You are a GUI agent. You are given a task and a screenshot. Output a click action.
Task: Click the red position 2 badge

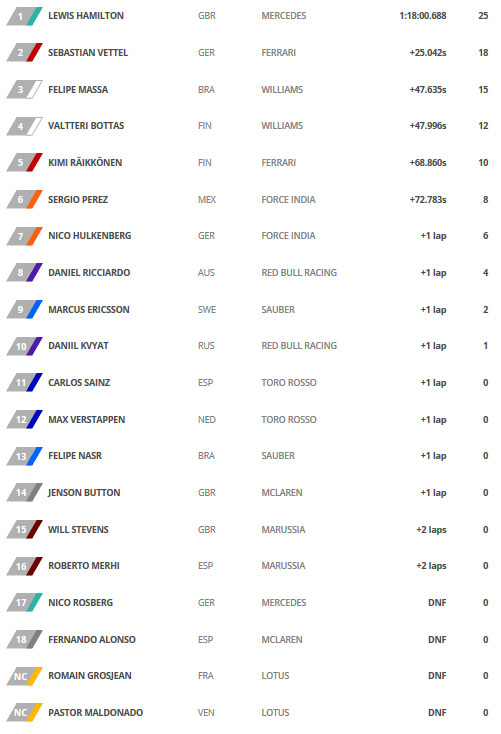click(x=24, y=52)
